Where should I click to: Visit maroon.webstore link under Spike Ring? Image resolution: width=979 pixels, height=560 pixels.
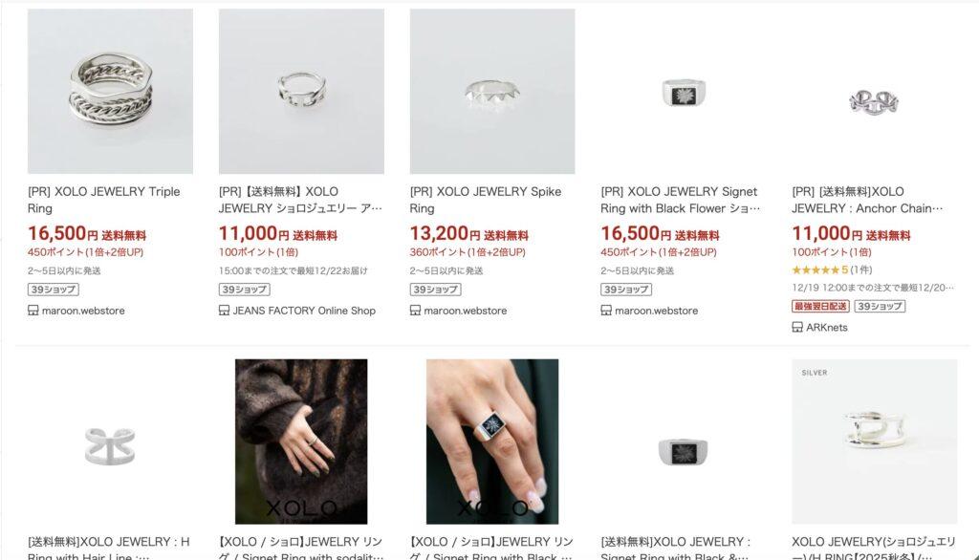466,311
